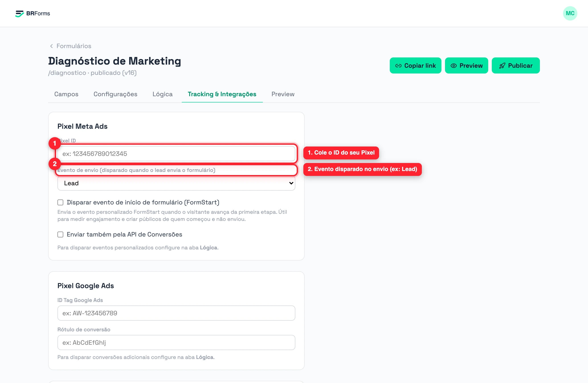Image resolution: width=588 pixels, height=383 pixels.
Task: Enable the FormStart event checkbox
Action: click(60, 202)
